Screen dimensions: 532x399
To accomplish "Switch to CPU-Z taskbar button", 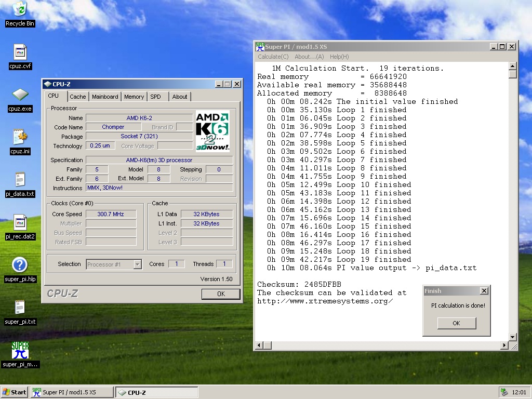I will click(157, 392).
